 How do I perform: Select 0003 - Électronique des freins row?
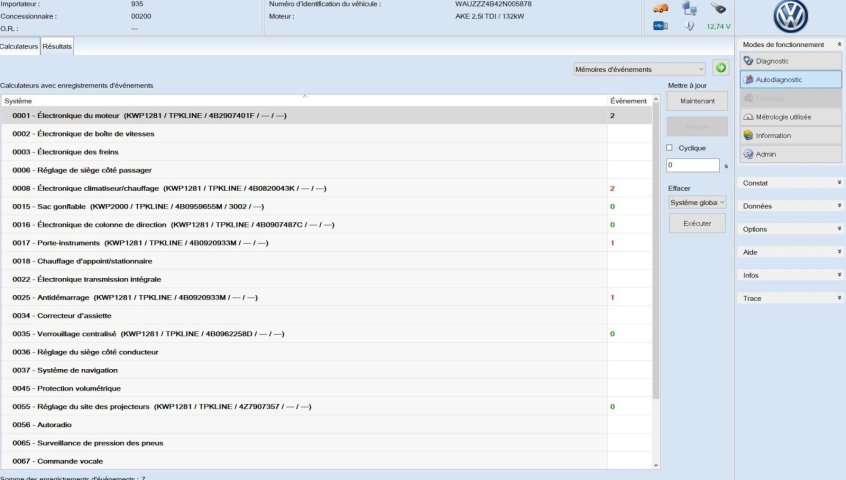tap(326, 152)
